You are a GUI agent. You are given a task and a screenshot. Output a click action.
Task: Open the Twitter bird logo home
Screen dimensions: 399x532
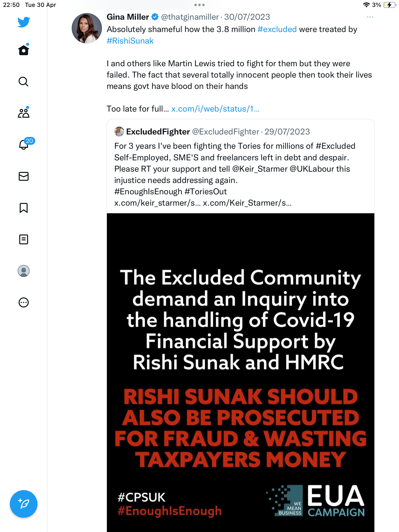tap(24, 22)
